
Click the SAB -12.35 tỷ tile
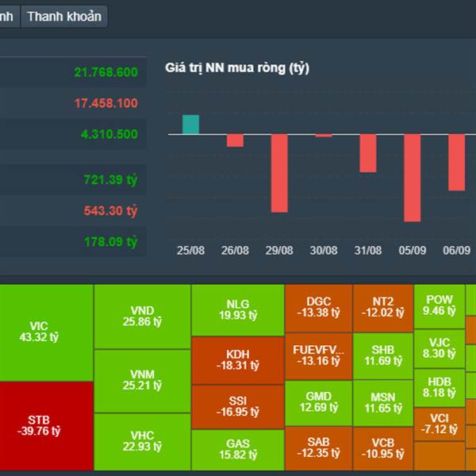[318, 448]
